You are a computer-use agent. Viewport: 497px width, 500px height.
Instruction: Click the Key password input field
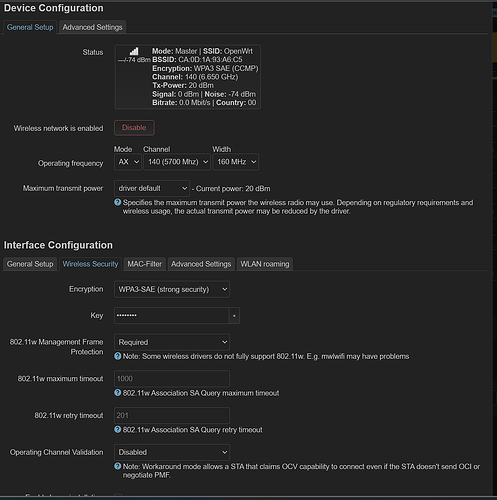(172, 316)
